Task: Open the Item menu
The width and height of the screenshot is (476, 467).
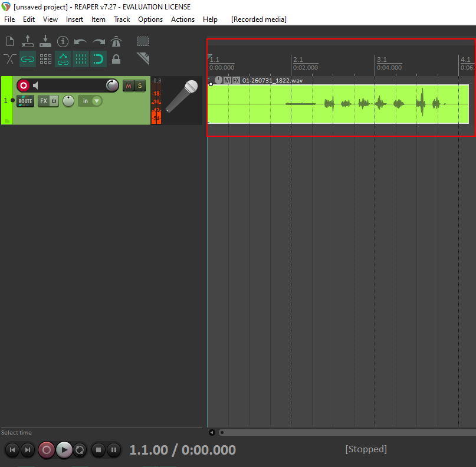Action: click(x=99, y=19)
